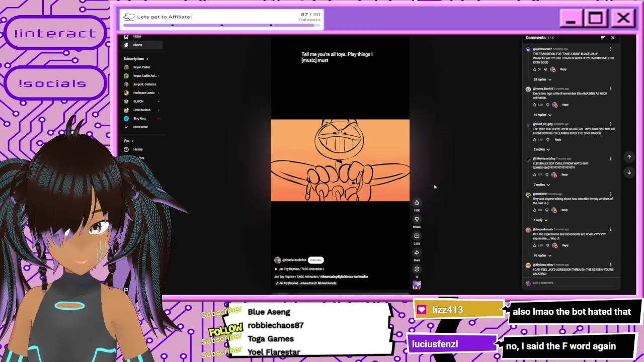This screenshot has height=362, width=644.
Task: Open the comments icon with 2,103 count
Action: [x=417, y=236]
